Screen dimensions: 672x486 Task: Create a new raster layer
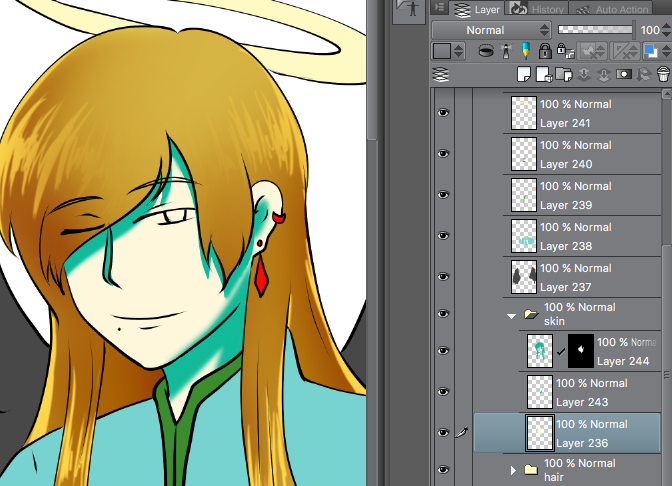coord(524,74)
